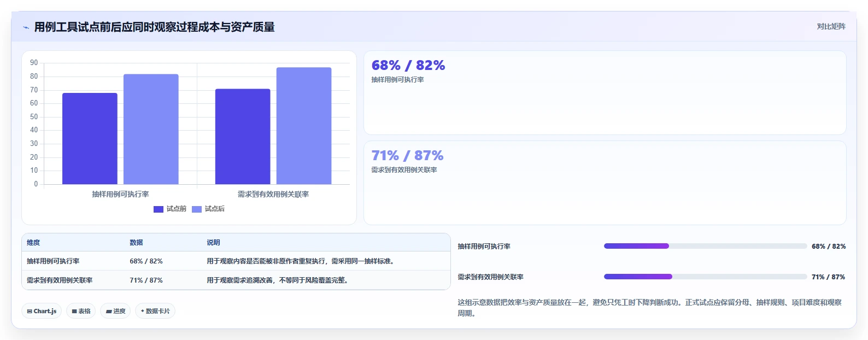Click the 试点后 bar for 抽样用例可执行率
Viewport: 868px width, 340px height.
point(151,129)
